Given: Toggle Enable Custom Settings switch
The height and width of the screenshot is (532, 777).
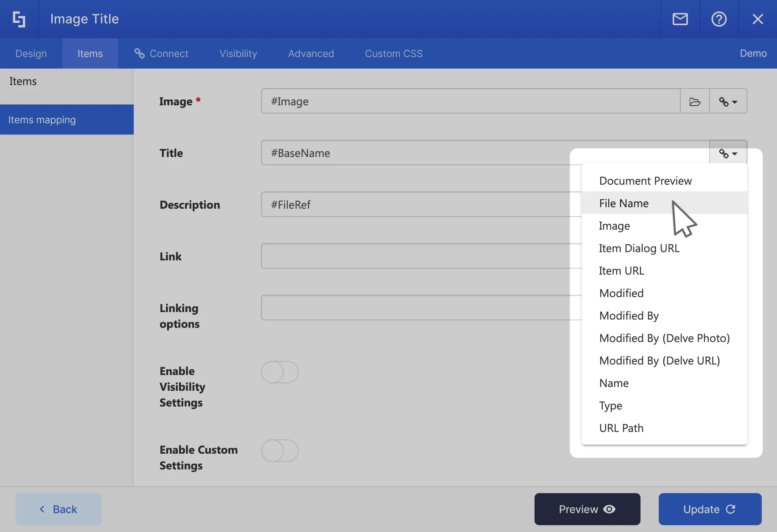Looking at the screenshot, I should 279,451.
